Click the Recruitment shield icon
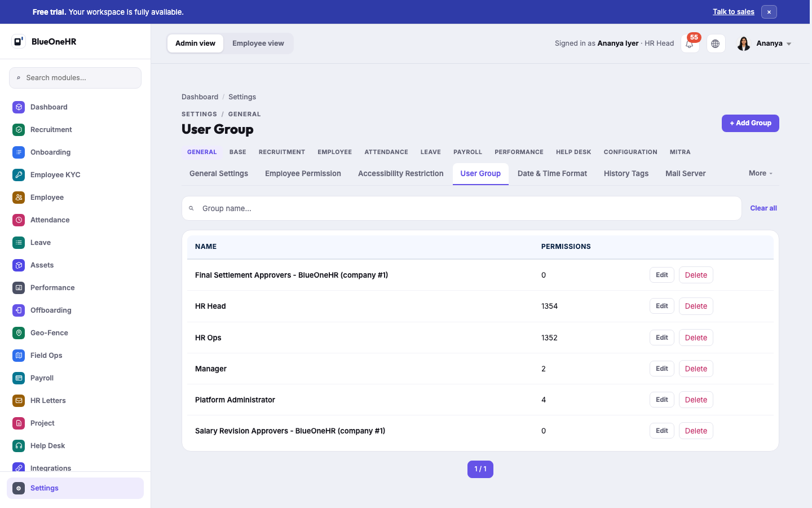 click(19, 130)
